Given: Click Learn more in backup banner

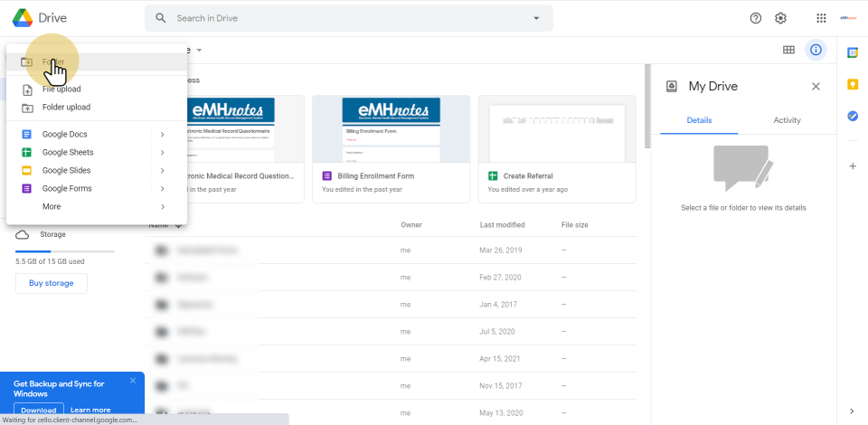Looking at the screenshot, I should click(90, 410).
